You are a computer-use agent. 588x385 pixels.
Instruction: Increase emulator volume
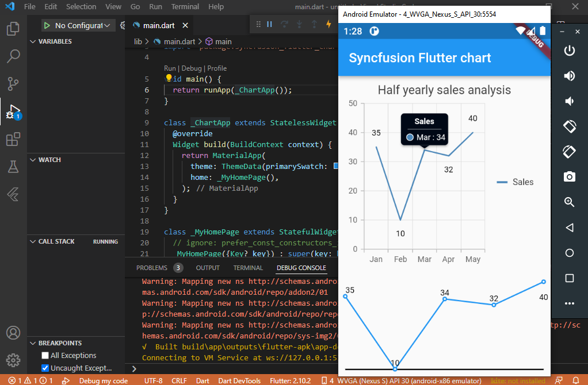tap(569, 75)
